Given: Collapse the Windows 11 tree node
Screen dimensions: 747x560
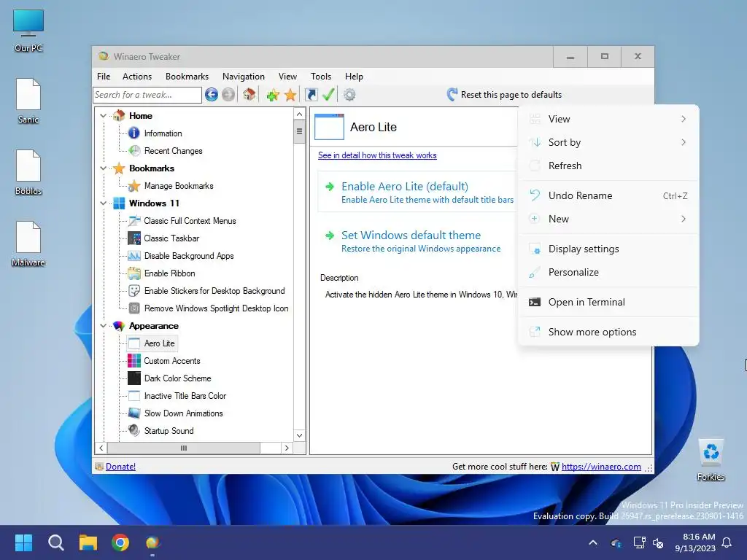Looking at the screenshot, I should click(x=103, y=203).
